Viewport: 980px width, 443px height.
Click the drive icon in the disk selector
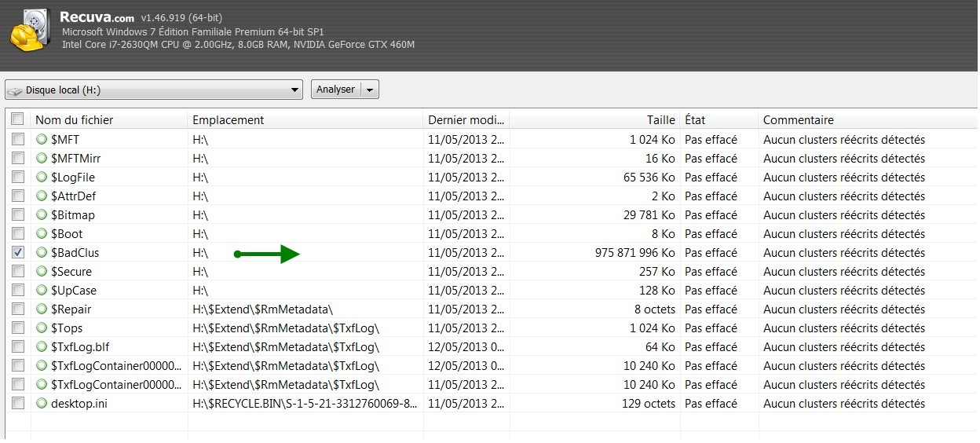[16, 90]
